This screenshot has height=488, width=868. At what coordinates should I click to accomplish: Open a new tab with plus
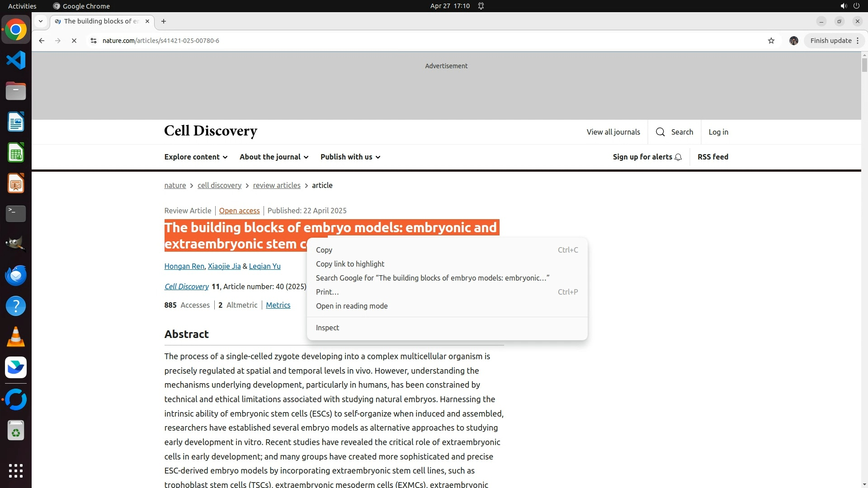tap(164, 21)
